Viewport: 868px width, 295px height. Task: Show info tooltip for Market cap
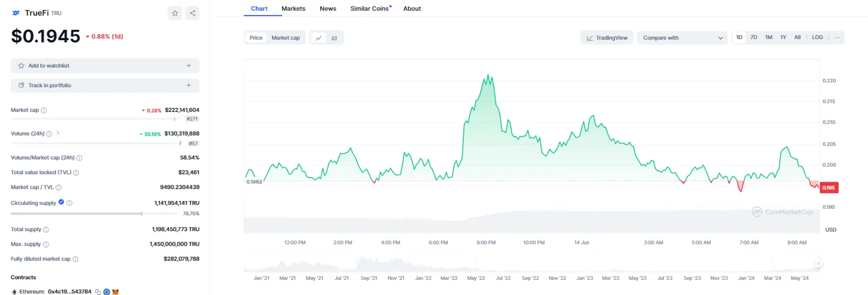[44, 110]
